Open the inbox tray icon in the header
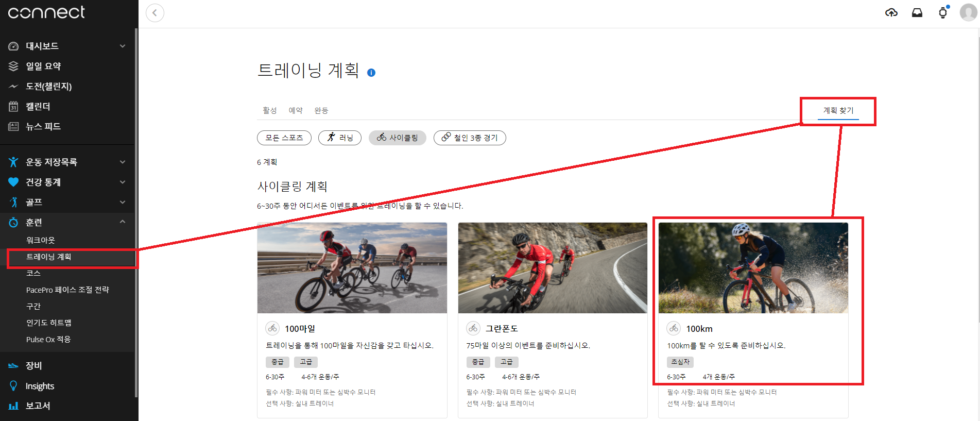The height and width of the screenshot is (421, 980). point(917,13)
